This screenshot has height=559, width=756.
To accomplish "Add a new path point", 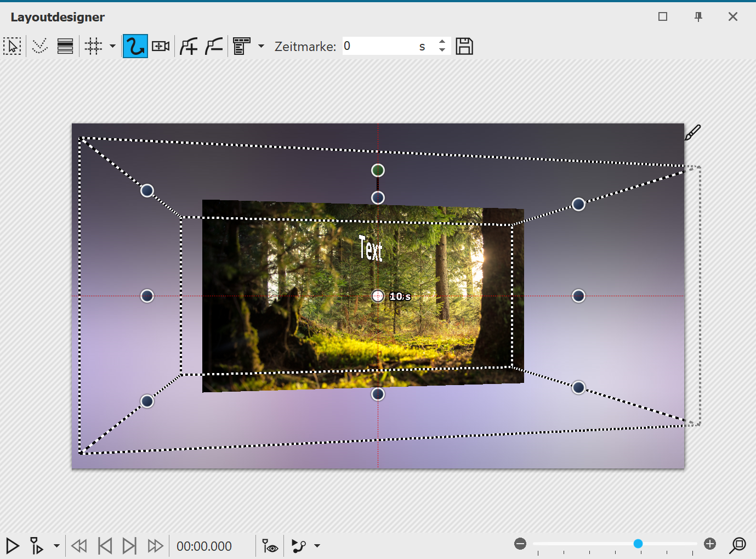I will pyautogui.click(x=188, y=46).
